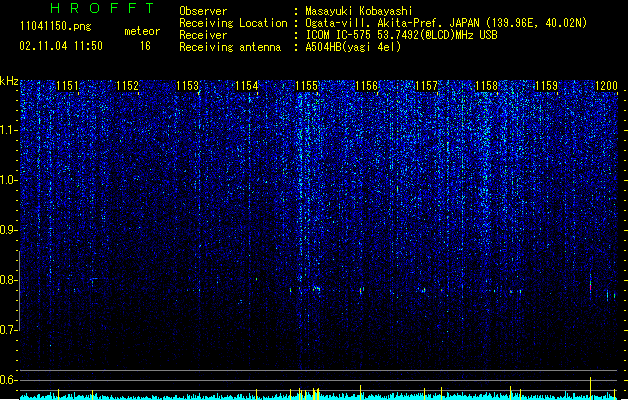Screen dimensions: 629x400
Task: Click the meteor label
Action: [142, 31]
